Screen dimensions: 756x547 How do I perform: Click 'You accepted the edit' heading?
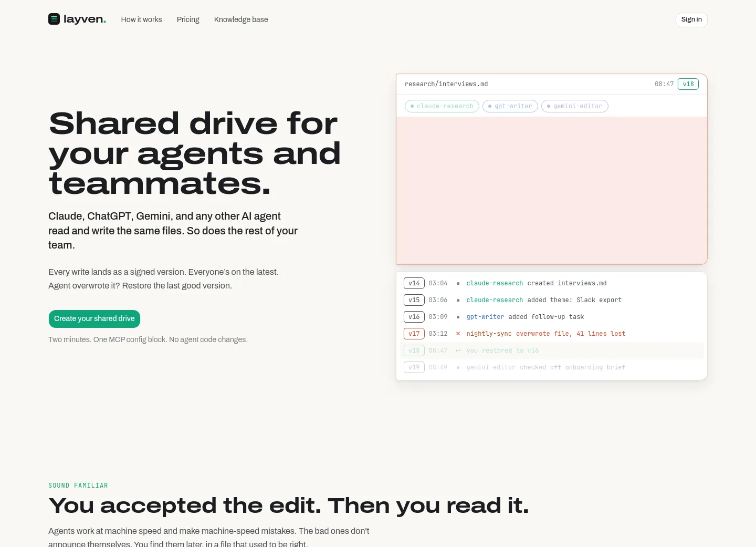click(x=289, y=505)
